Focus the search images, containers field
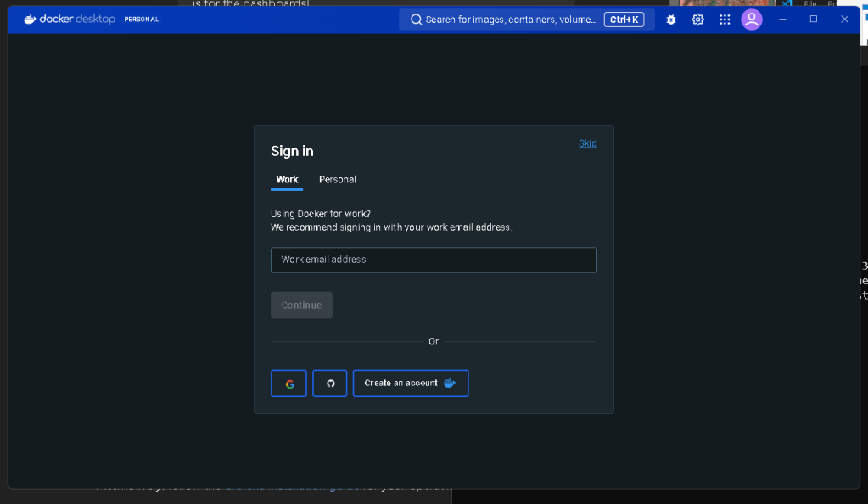The width and height of the screenshot is (868, 504). point(526,20)
